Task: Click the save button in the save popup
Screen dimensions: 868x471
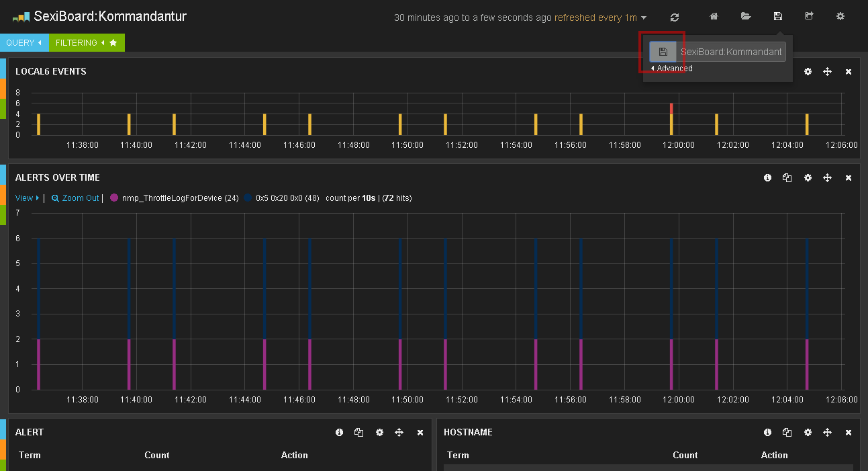Action: point(663,52)
